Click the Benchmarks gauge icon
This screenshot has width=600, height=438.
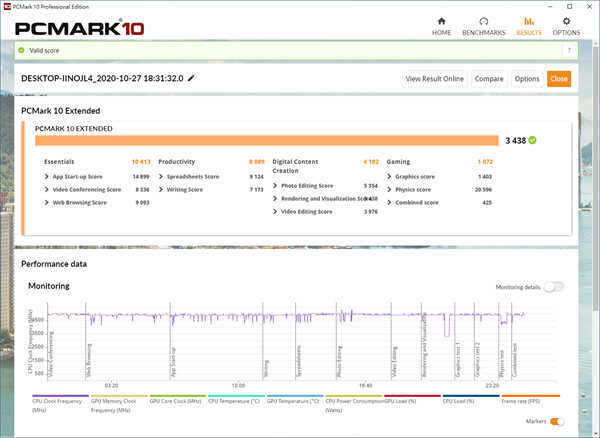[484, 21]
